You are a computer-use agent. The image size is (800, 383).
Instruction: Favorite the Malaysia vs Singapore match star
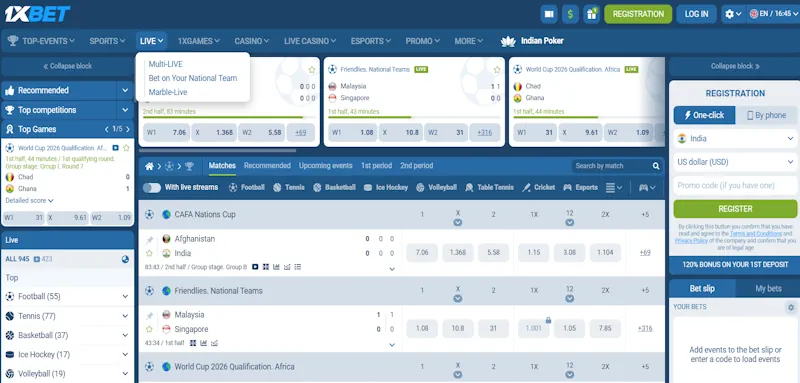click(149, 329)
